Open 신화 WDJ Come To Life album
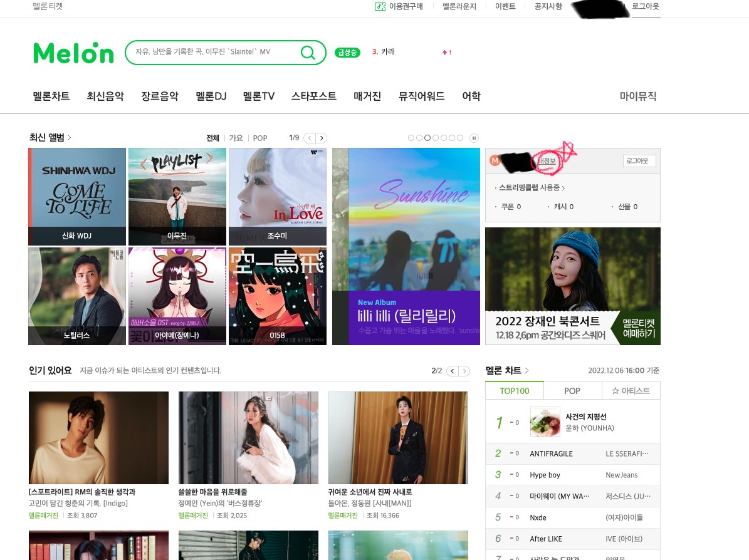749x560 pixels. coord(77,196)
